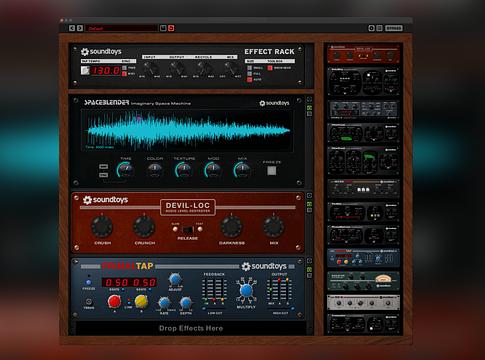This screenshot has width=485, height=360.
Task: Click the SpaceBlender Time knob
Action: [125, 170]
